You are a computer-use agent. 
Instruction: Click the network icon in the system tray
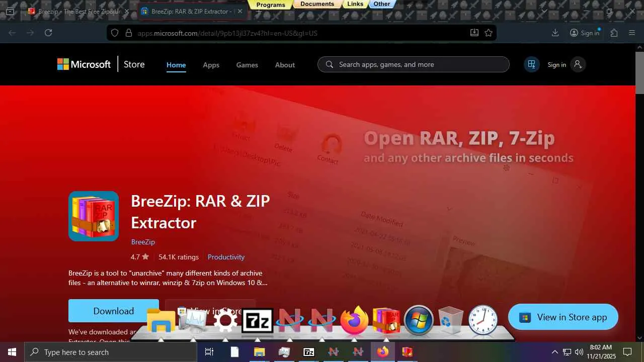567,352
